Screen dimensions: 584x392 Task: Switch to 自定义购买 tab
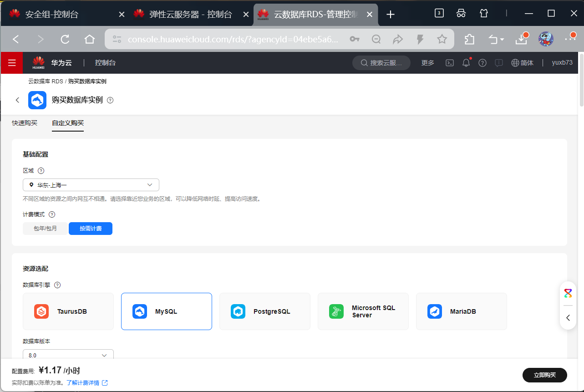click(68, 123)
